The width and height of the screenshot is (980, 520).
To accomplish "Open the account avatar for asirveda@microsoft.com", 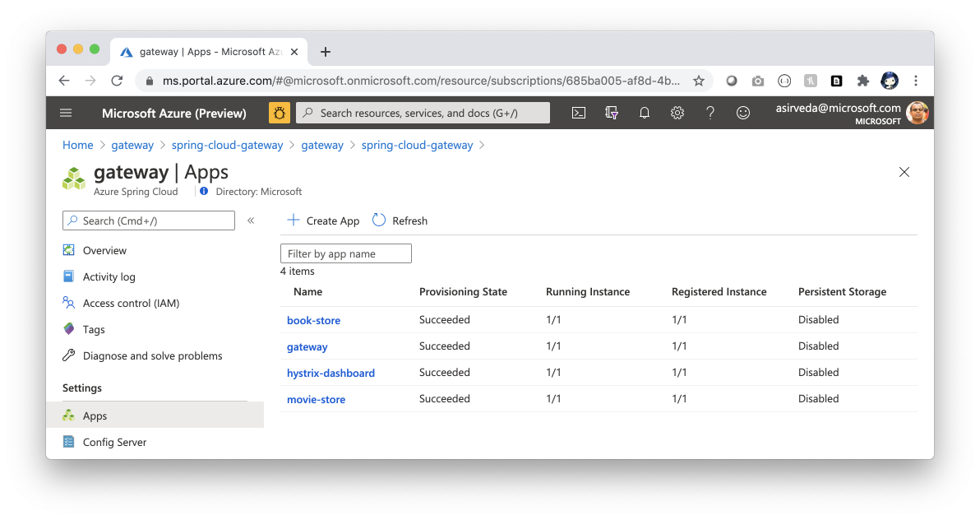I will pyautogui.click(x=917, y=114).
